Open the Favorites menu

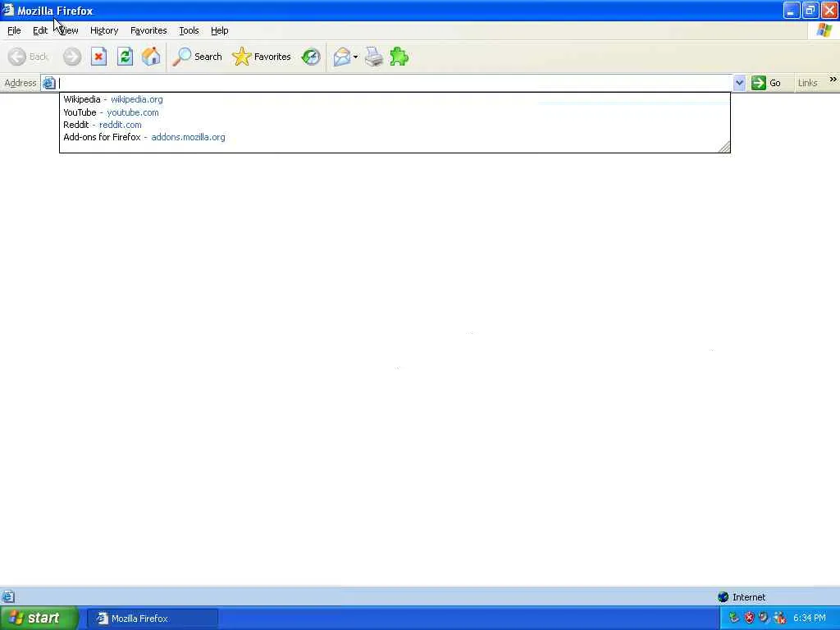click(x=148, y=30)
